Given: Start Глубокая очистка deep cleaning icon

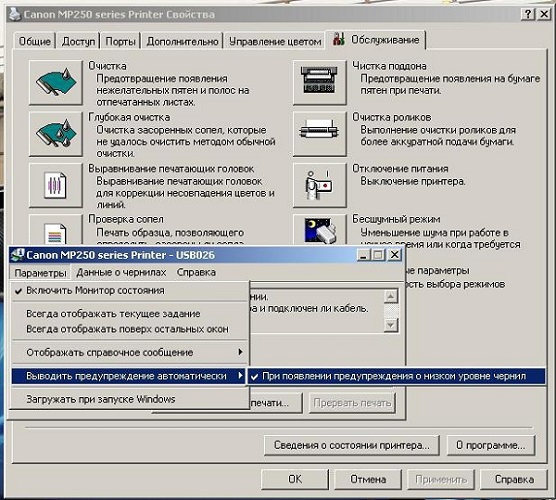Looking at the screenshot, I should pyautogui.click(x=56, y=134).
